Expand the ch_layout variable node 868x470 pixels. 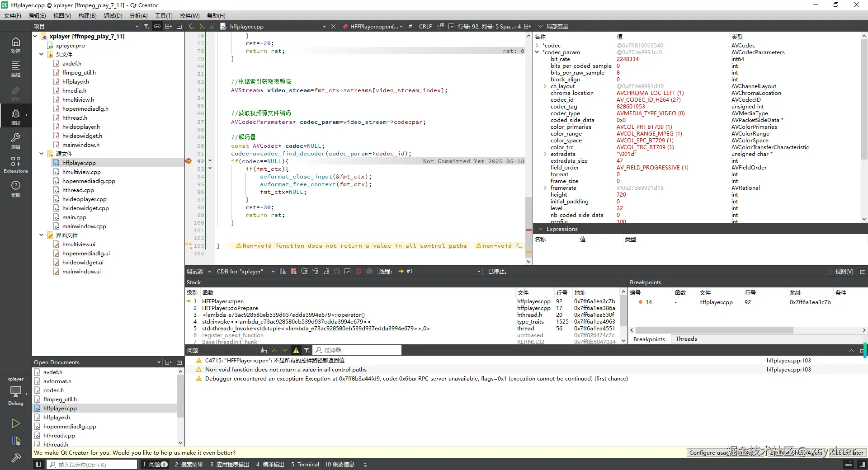tap(545, 86)
